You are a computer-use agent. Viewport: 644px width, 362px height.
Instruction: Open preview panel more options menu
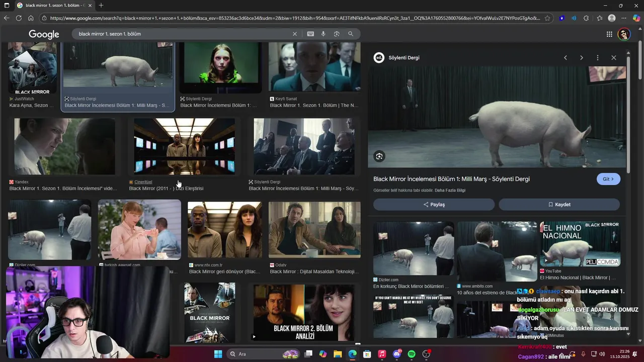click(x=598, y=58)
